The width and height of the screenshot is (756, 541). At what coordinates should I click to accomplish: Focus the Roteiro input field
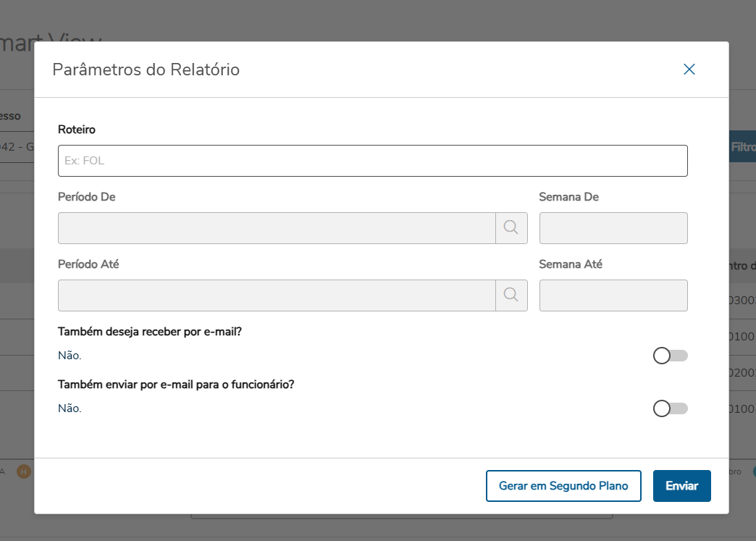372,161
